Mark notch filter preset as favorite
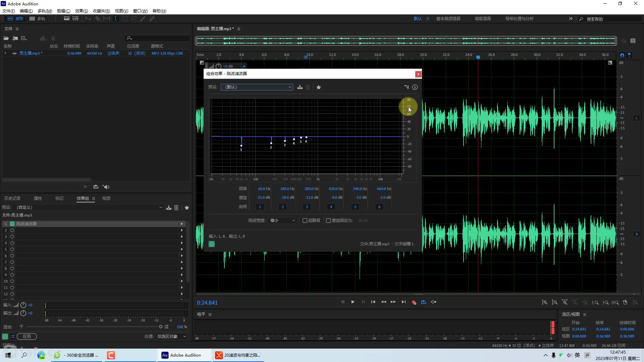The image size is (644, 362). (x=319, y=87)
